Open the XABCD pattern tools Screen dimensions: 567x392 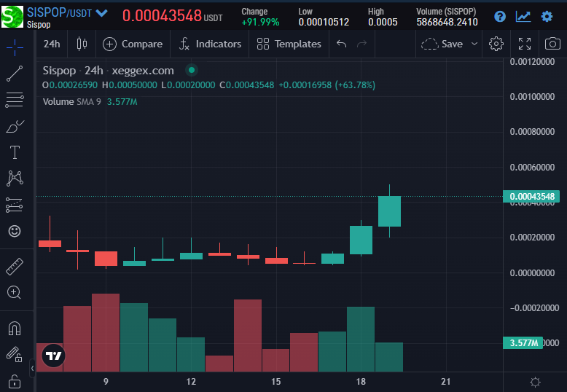tap(15, 178)
